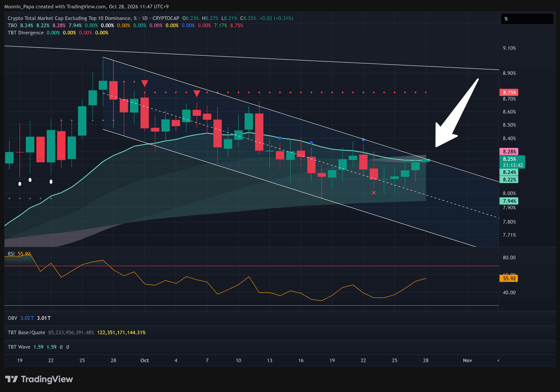Click the '40.00' RSI scale label
Image resolution: width=560 pixels, height=392 pixels.
coord(508,293)
